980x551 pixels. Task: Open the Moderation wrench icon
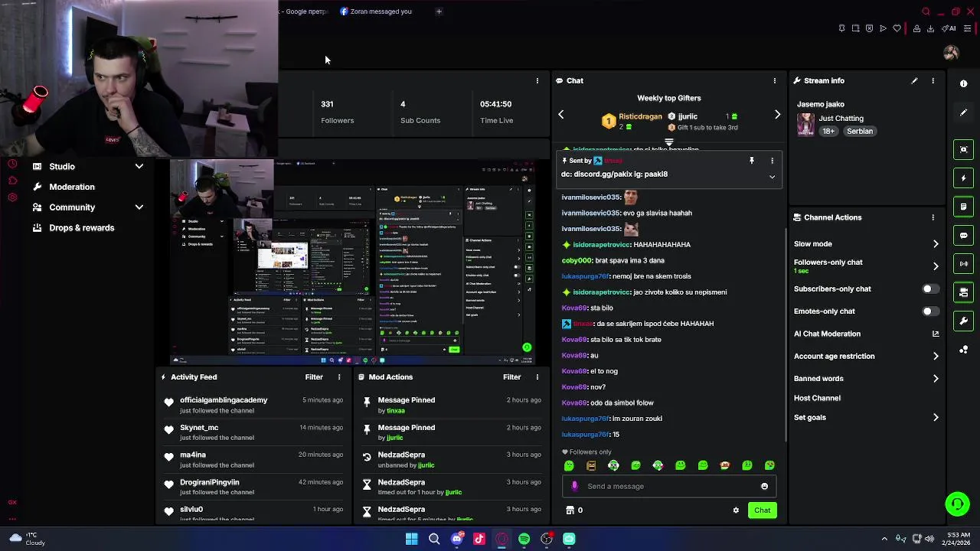tap(38, 187)
